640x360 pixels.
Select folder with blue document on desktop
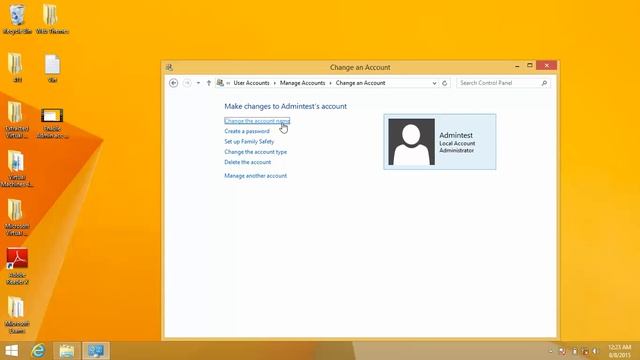coord(16,168)
